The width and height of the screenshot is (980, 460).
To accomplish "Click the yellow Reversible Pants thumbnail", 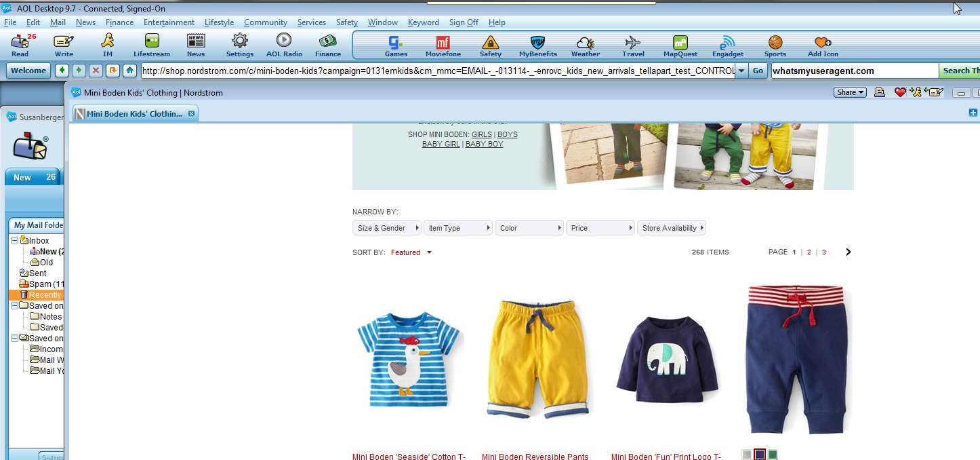I will click(x=538, y=360).
